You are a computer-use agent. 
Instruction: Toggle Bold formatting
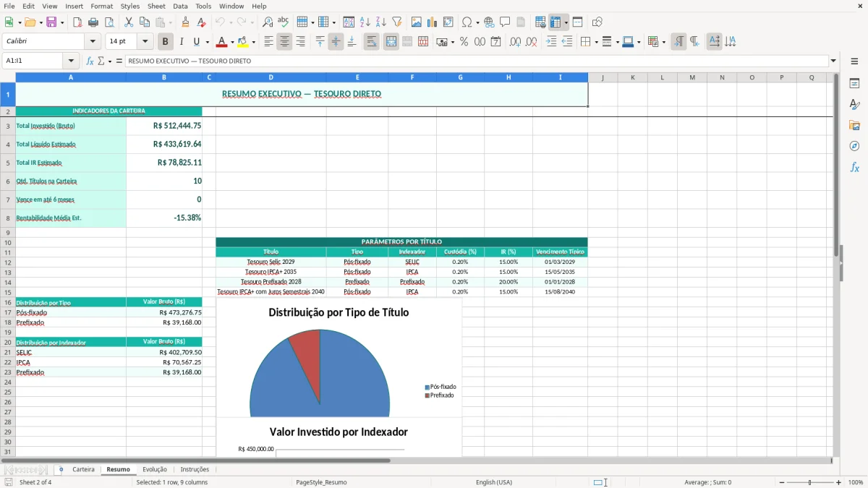(165, 42)
